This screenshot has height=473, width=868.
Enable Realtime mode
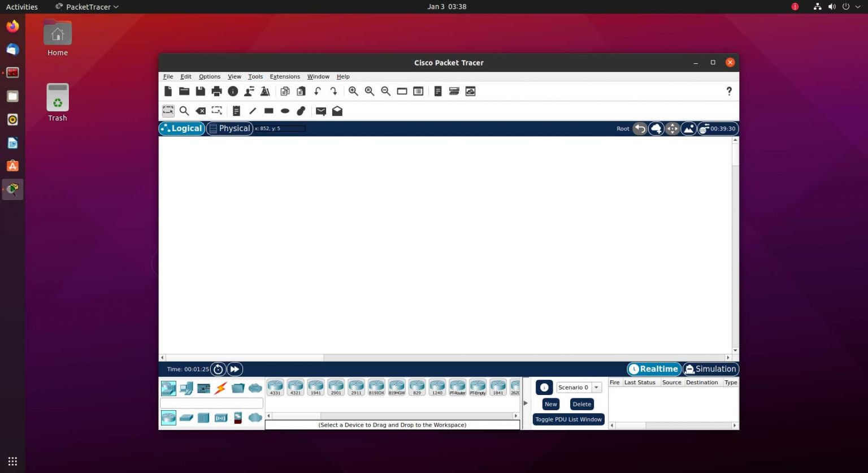click(653, 368)
